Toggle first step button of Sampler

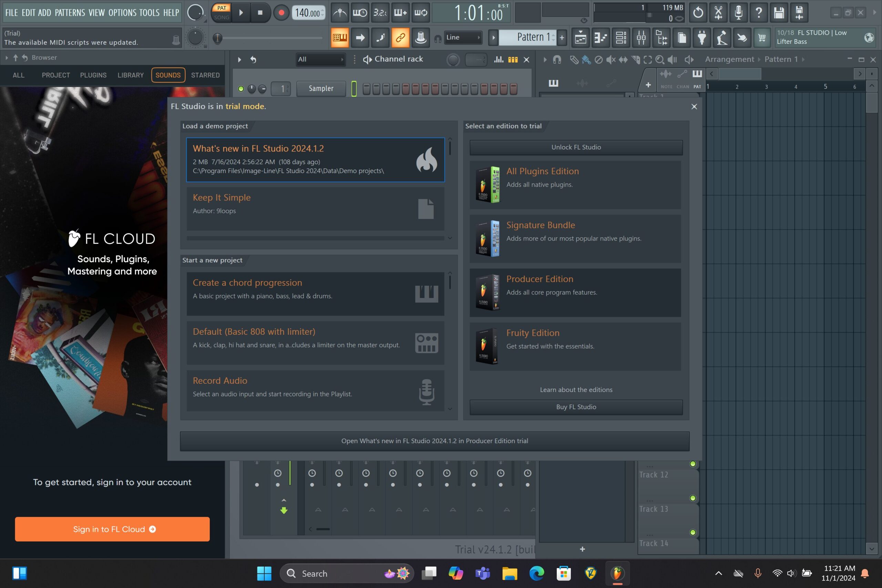(x=366, y=89)
